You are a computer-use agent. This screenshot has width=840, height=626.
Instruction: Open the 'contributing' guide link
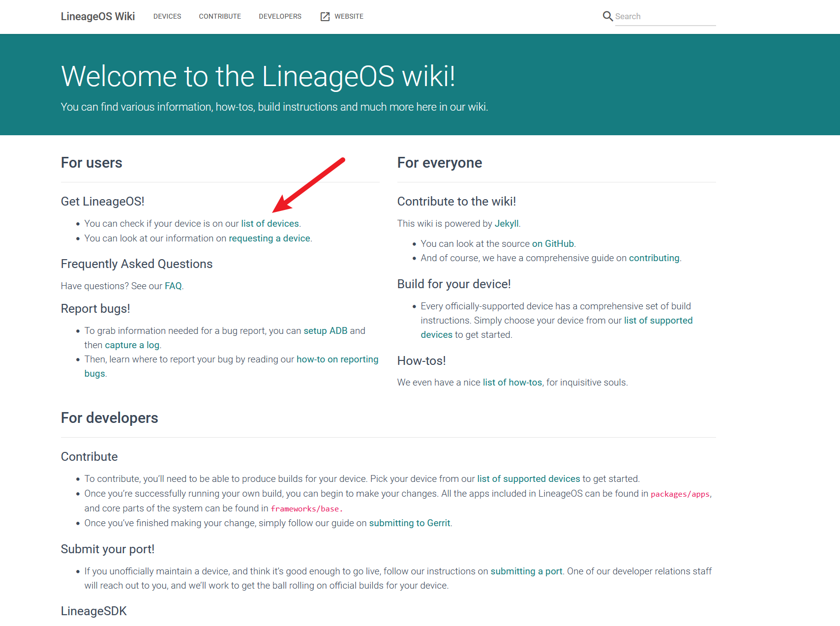[654, 258]
